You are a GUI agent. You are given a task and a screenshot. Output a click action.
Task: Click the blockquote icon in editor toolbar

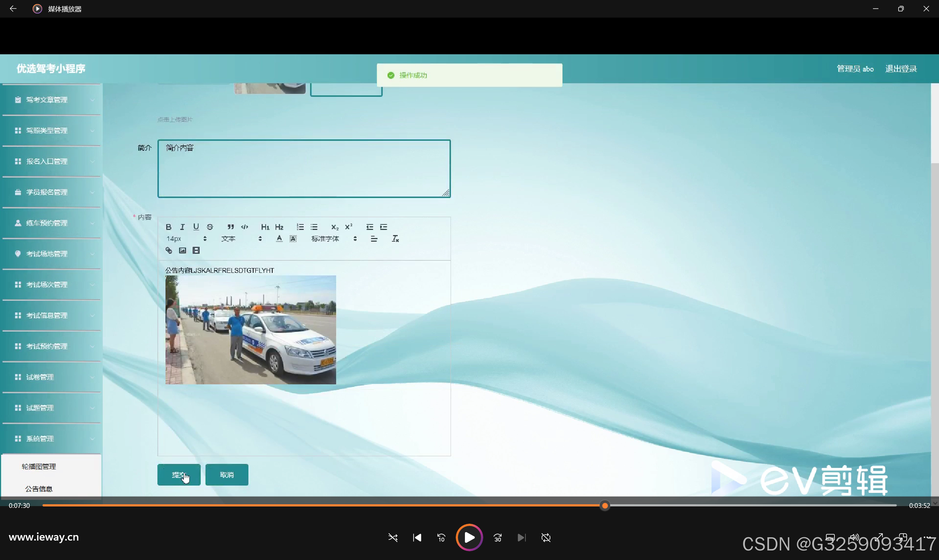pos(230,227)
